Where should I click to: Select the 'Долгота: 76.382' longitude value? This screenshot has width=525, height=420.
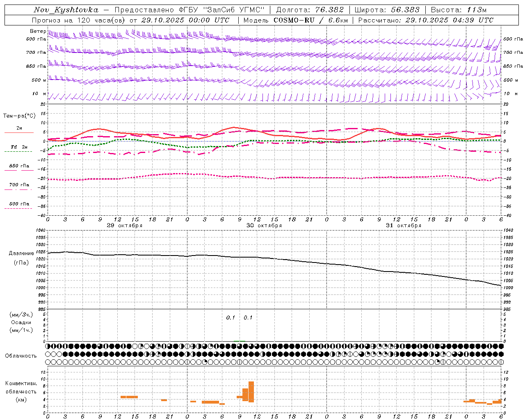(310, 10)
